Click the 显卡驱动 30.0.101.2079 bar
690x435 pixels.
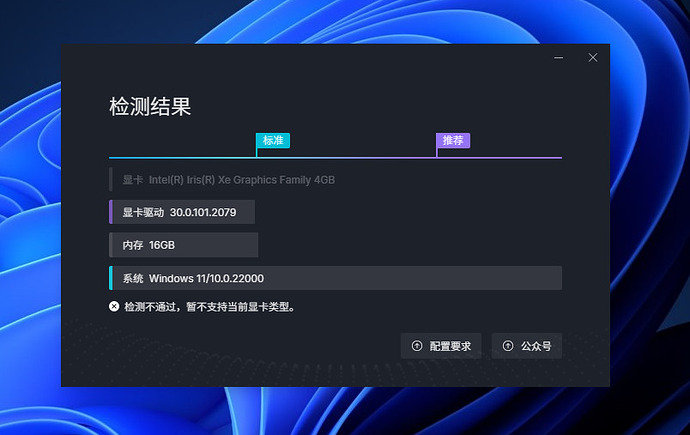(x=182, y=212)
